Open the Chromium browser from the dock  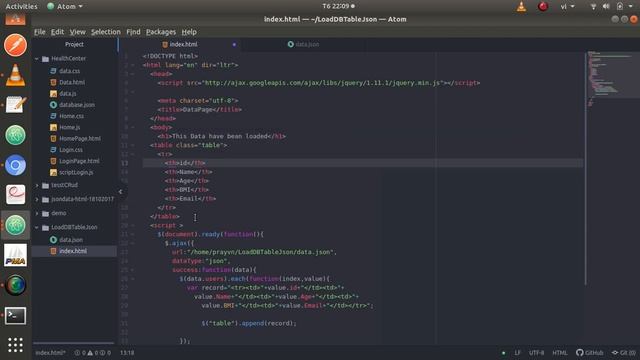point(16,165)
